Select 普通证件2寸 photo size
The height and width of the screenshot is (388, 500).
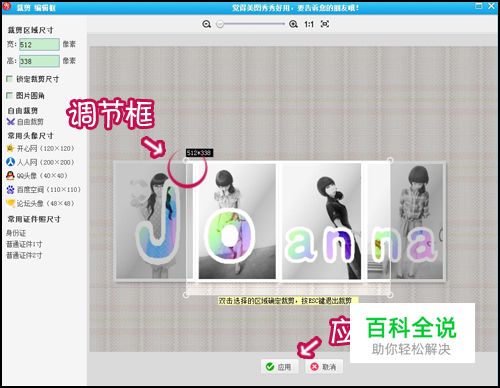coord(24,256)
